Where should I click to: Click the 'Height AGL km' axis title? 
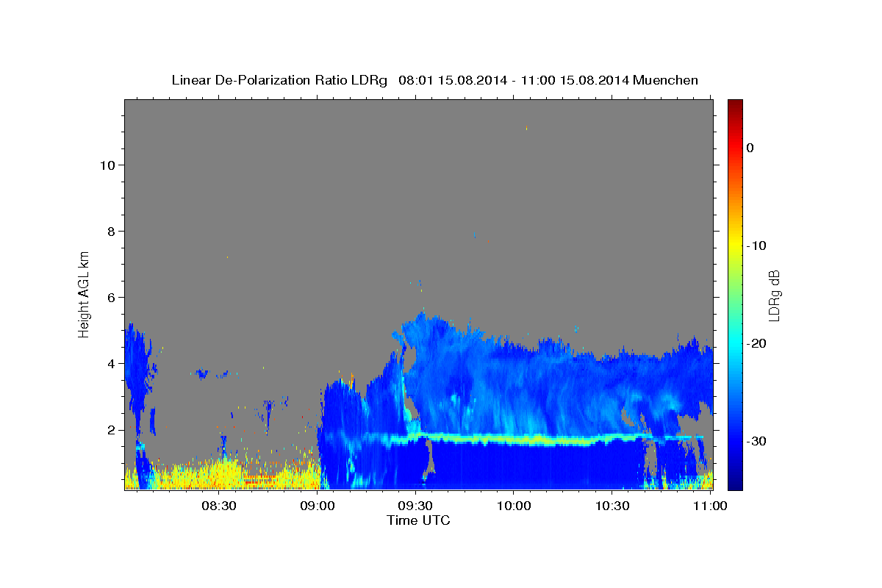85,293
